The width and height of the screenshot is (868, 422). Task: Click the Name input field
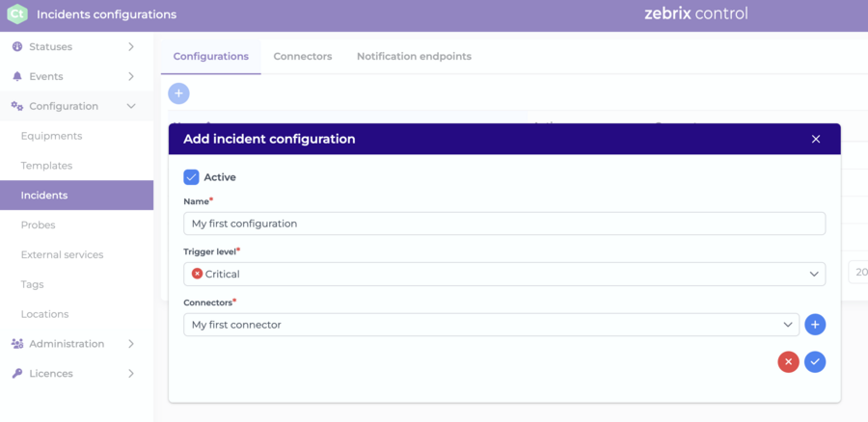click(504, 224)
